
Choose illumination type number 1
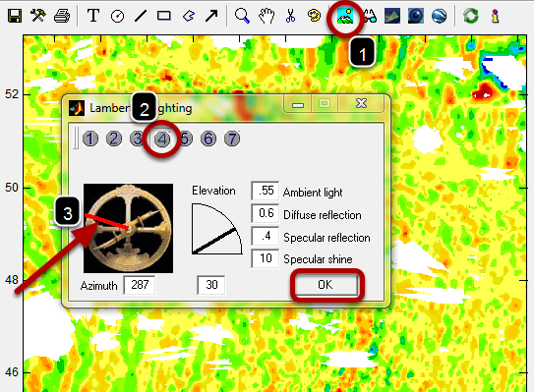click(90, 139)
